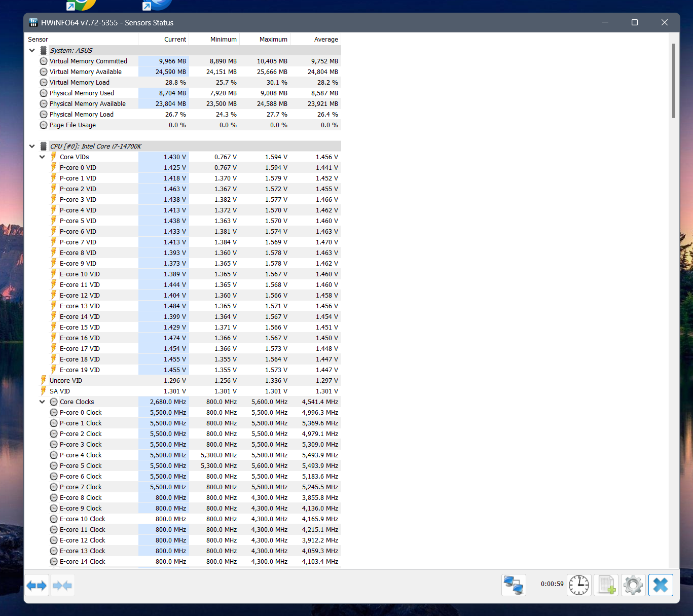The height and width of the screenshot is (616, 693).
Task: Select the P-core 3 VID row
Action: [183, 199]
